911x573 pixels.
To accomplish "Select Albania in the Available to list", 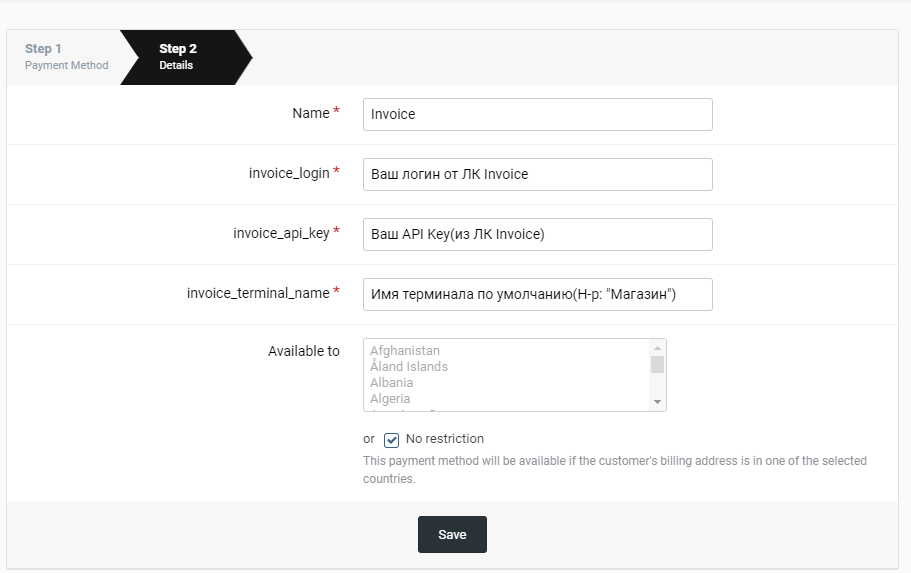I will click(x=391, y=383).
